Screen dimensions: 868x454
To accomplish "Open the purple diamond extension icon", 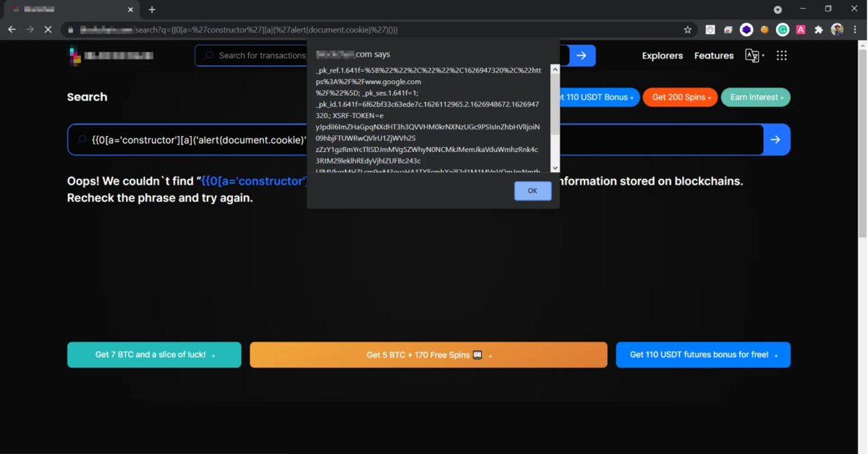I will click(x=746, y=30).
